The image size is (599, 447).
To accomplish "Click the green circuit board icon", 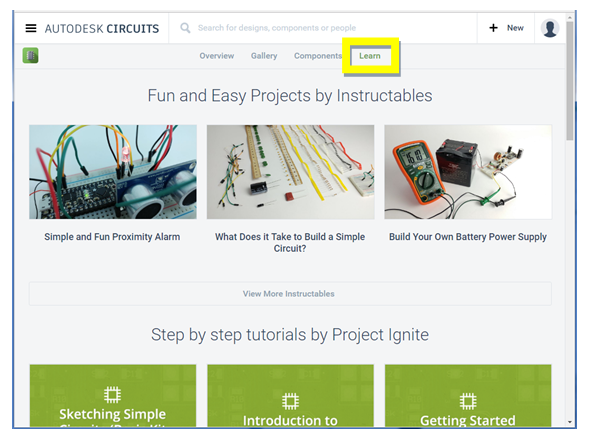I will point(31,56).
